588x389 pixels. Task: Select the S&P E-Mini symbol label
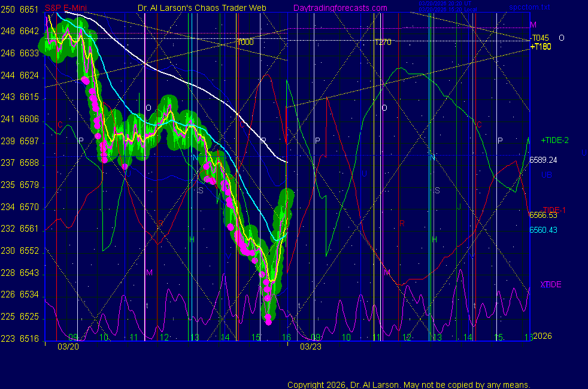point(67,8)
